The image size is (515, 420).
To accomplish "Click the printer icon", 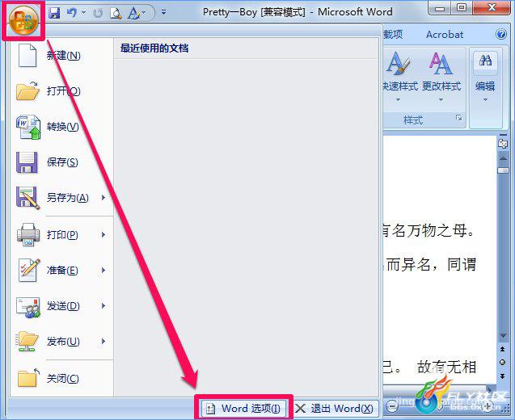I will click(x=28, y=234).
